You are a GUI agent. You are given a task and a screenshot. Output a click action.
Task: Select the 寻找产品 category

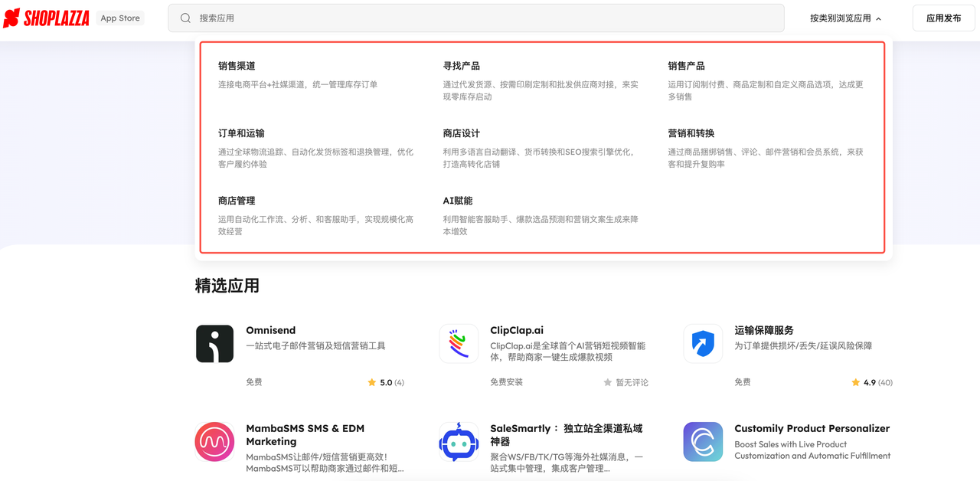pos(461,66)
